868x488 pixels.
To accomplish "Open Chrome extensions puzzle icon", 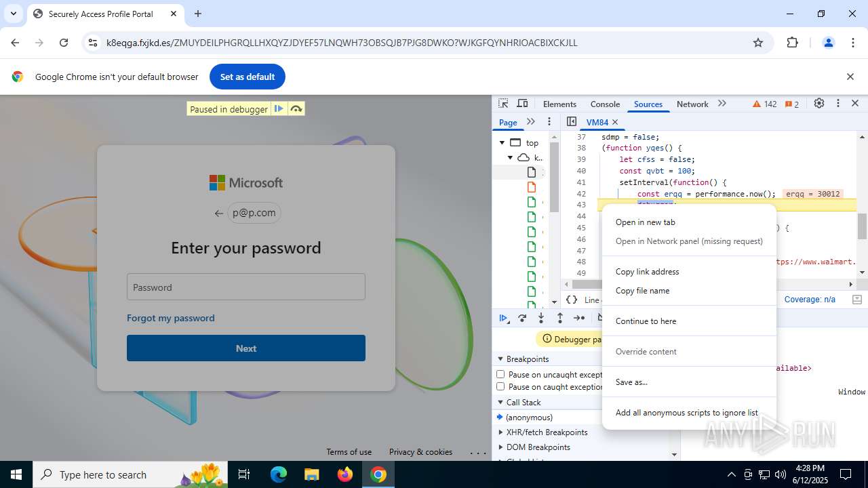I will click(x=792, y=43).
